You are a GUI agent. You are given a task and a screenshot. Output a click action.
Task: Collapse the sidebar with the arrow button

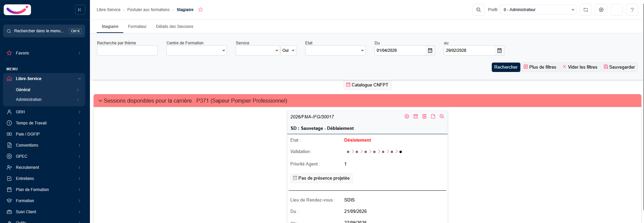point(80,10)
